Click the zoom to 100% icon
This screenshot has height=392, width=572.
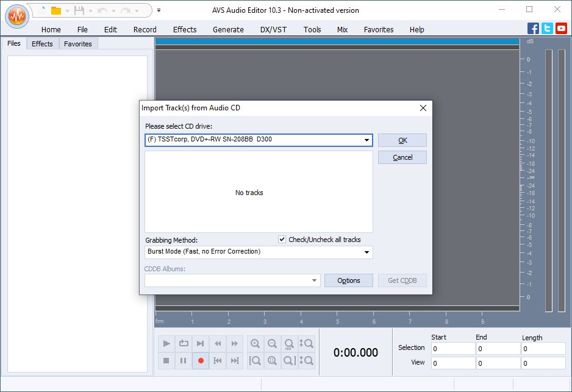coord(289,343)
